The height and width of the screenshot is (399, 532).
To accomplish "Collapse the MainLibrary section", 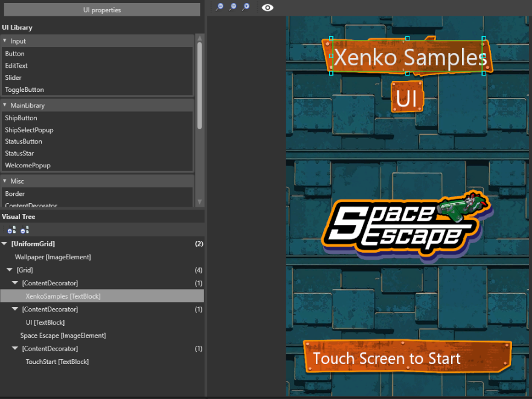I will click(x=6, y=105).
